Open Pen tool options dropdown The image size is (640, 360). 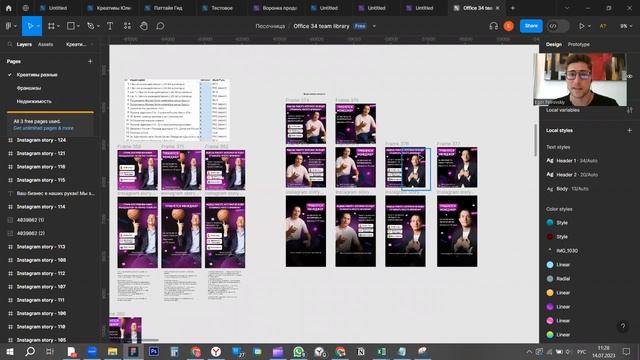(98, 26)
